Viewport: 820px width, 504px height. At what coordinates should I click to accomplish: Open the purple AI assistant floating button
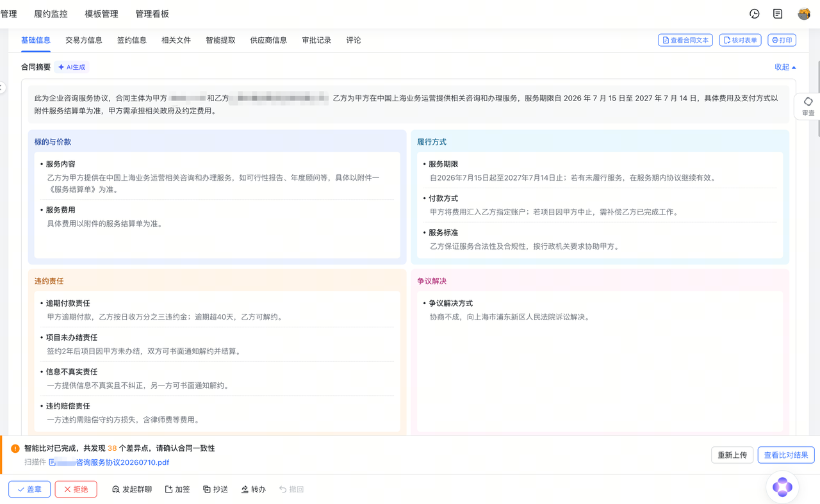(782, 487)
